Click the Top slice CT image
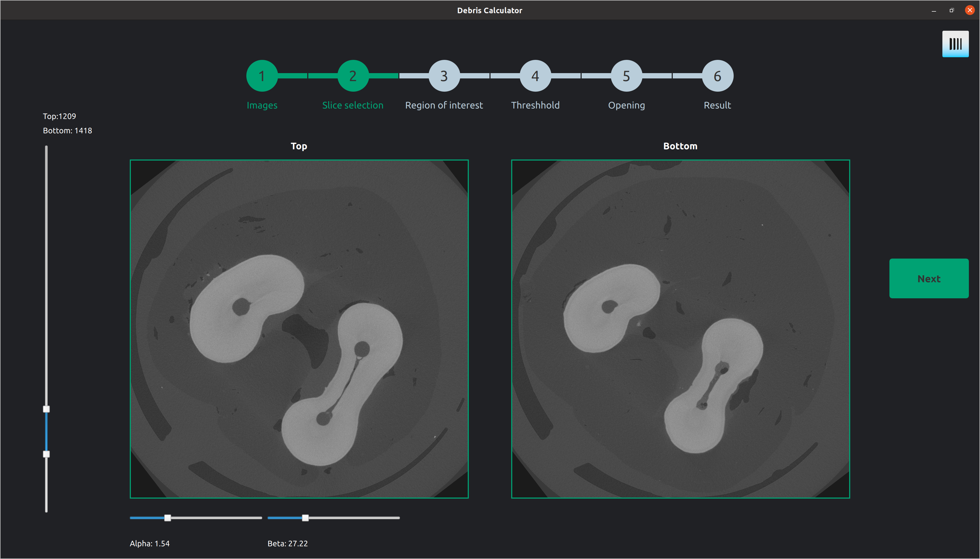This screenshot has height=559, width=980. tap(299, 329)
